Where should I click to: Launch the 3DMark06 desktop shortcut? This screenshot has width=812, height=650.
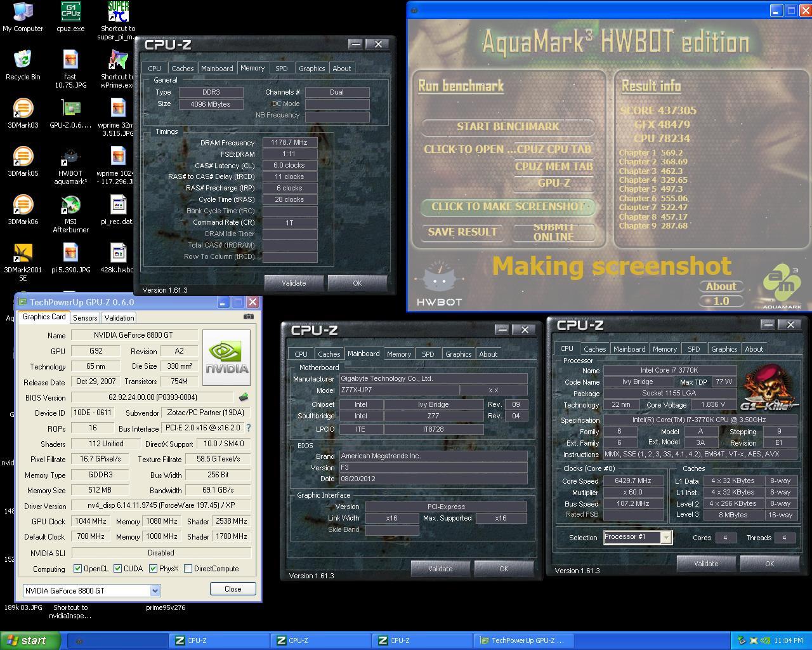pos(23,210)
